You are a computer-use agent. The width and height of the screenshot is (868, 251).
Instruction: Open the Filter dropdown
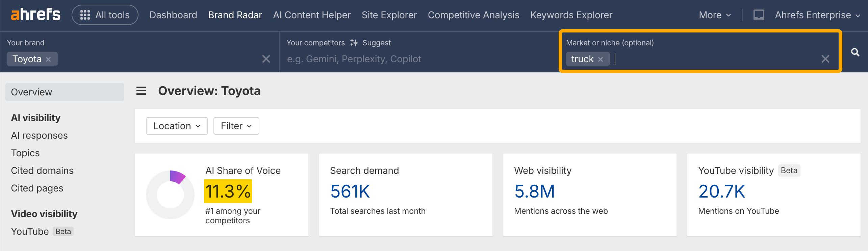tap(236, 126)
